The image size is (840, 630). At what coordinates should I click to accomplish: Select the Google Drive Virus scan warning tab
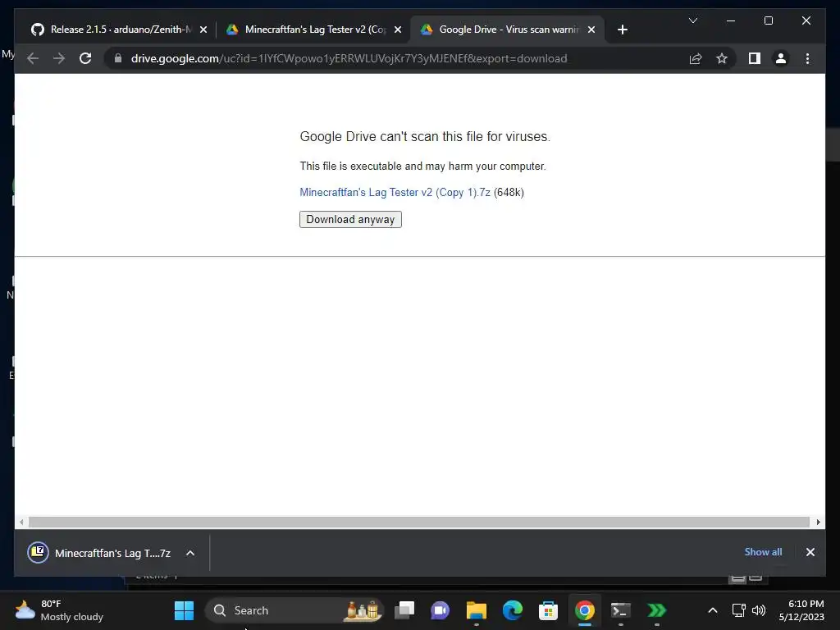click(x=506, y=30)
